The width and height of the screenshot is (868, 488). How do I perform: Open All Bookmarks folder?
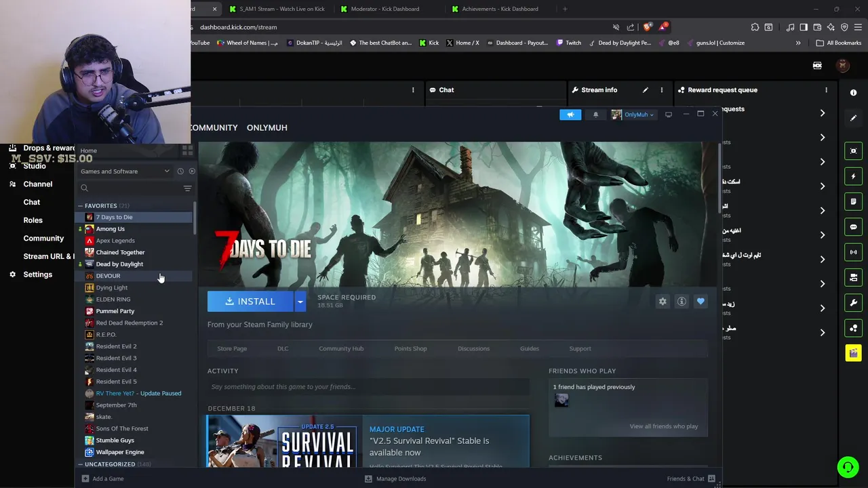coord(839,43)
